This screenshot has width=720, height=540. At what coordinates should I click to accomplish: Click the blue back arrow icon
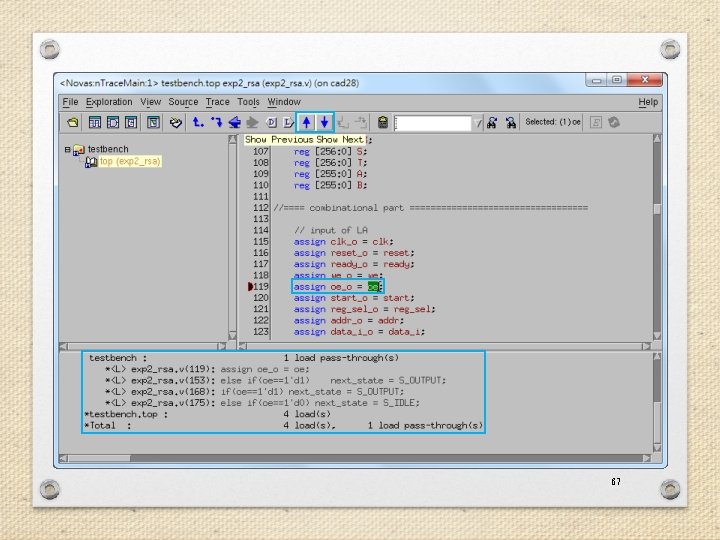coord(235,122)
